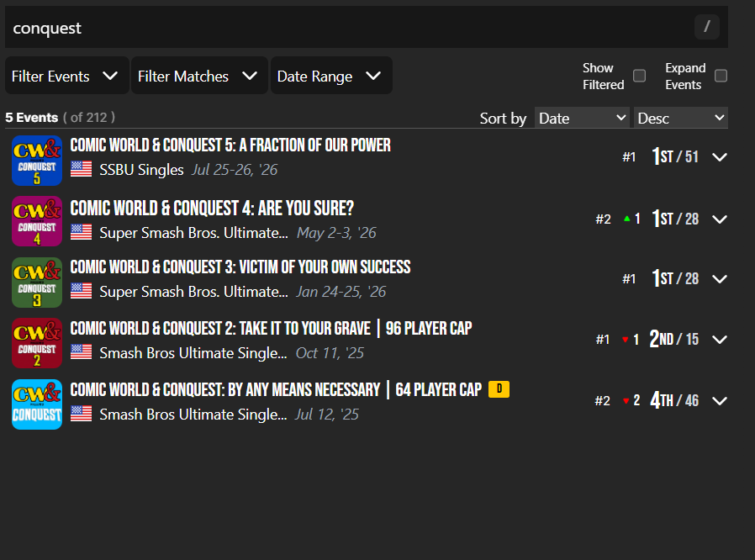Viewport: 755px width, 560px height.
Task: Click the red down arrow on By Any Means Necessary row
Action: [x=626, y=400]
